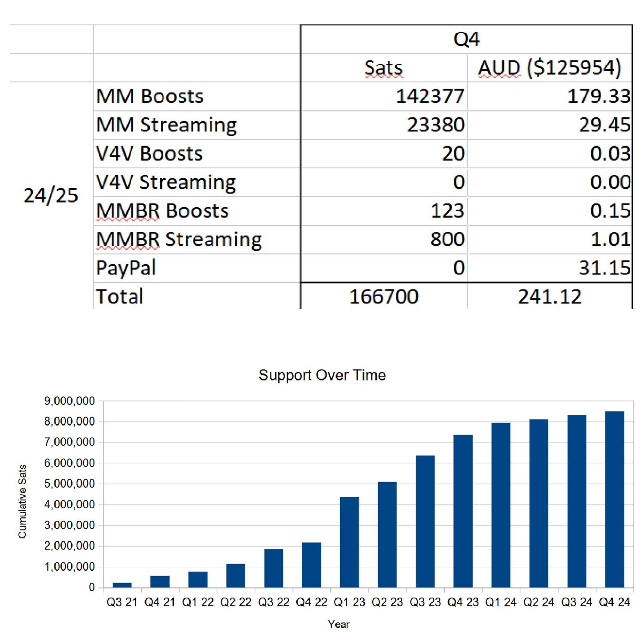The image size is (644, 644).
Task: Click the PayPal 31.15 AUD cell
Action: [x=550, y=268]
